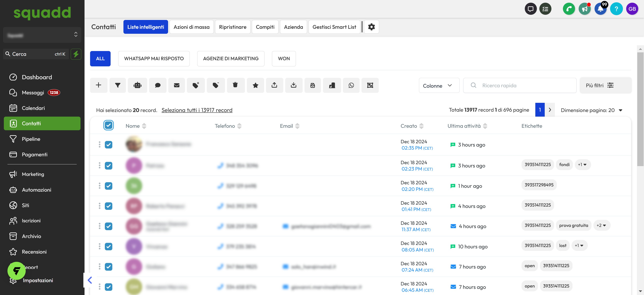This screenshot has height=295, width=644.
Task: Open the Pipeline sidebar item
Action: click(31, 139)
